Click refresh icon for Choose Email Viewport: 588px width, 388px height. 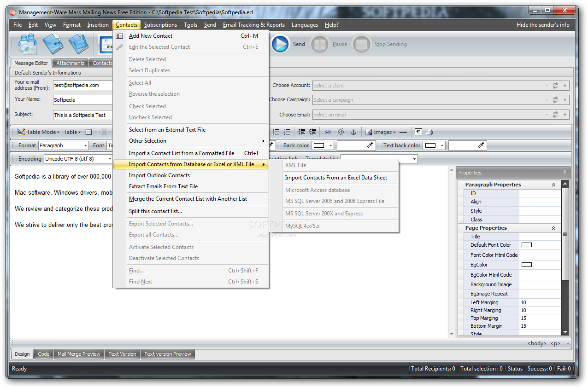555,115
